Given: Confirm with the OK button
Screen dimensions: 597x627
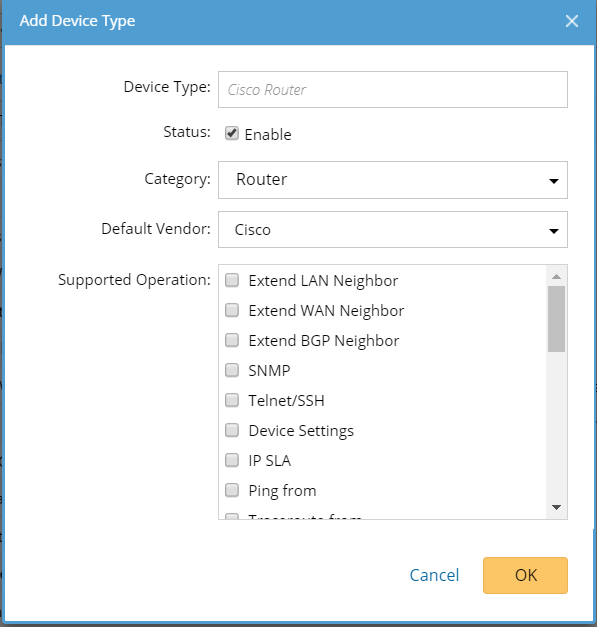Looking at the screenshot, I should point(525,575).
